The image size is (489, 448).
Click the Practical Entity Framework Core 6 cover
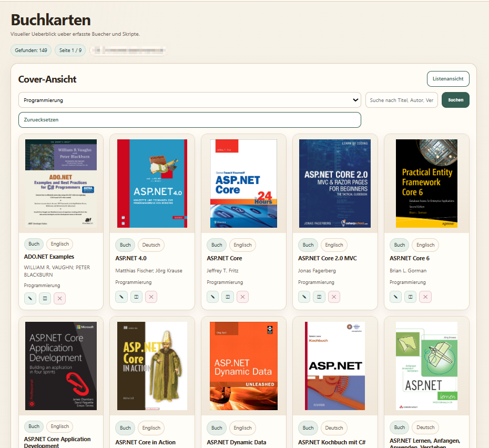pos(426,184)
